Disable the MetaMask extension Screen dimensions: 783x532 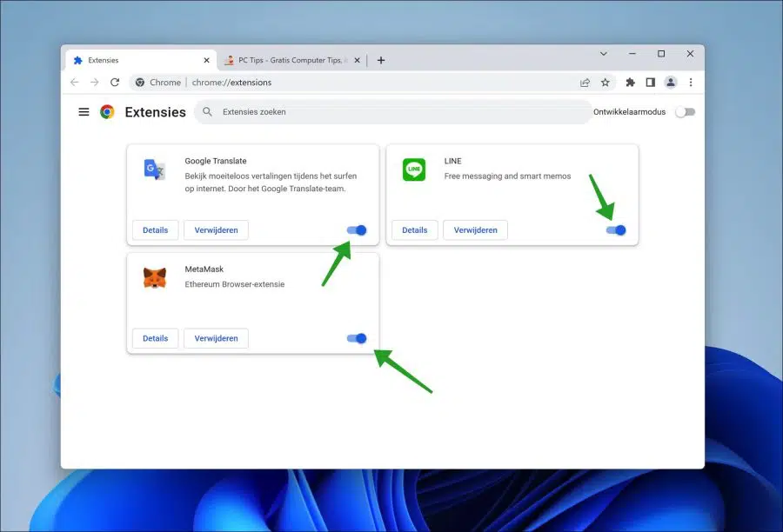(357, 338)
